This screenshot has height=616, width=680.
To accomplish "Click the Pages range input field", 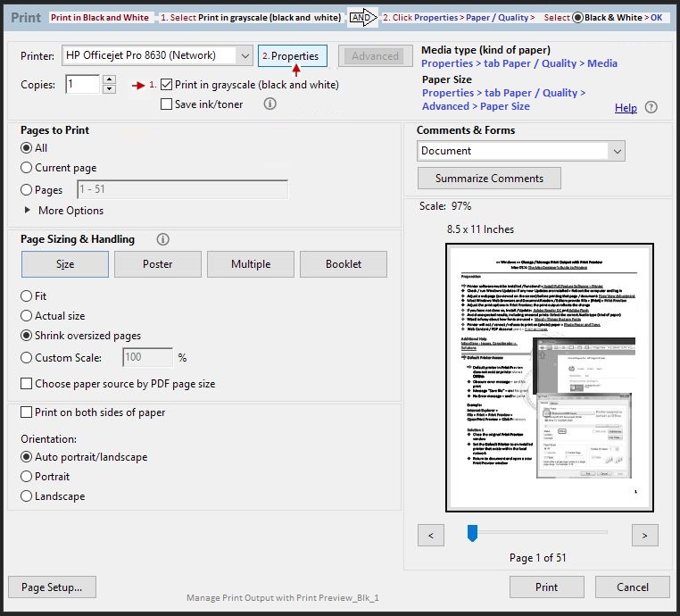I will click(183, 189).
